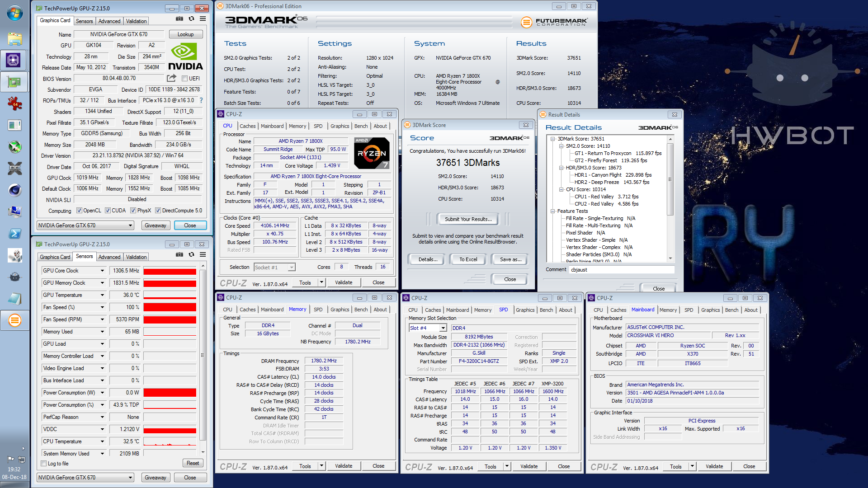The width and height of the screenshot is (868, 488).
Task: Click the Lookup button
Action: point(185,34)
